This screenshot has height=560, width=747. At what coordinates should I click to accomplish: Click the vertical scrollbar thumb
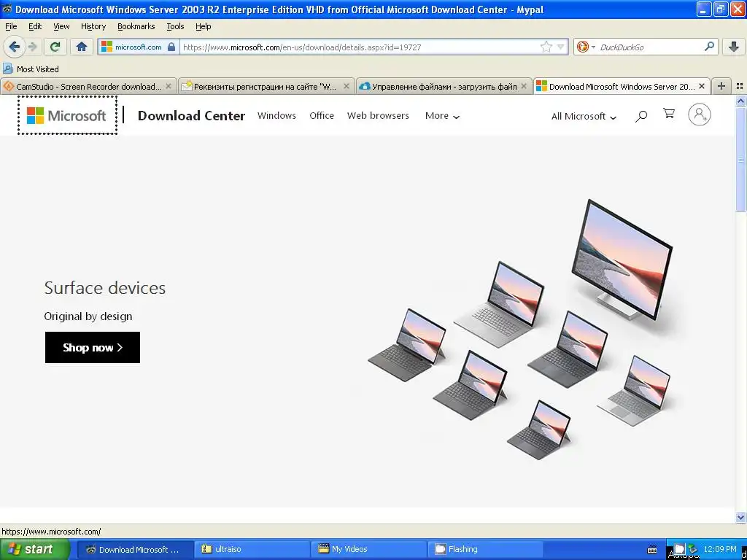[740, 160]
